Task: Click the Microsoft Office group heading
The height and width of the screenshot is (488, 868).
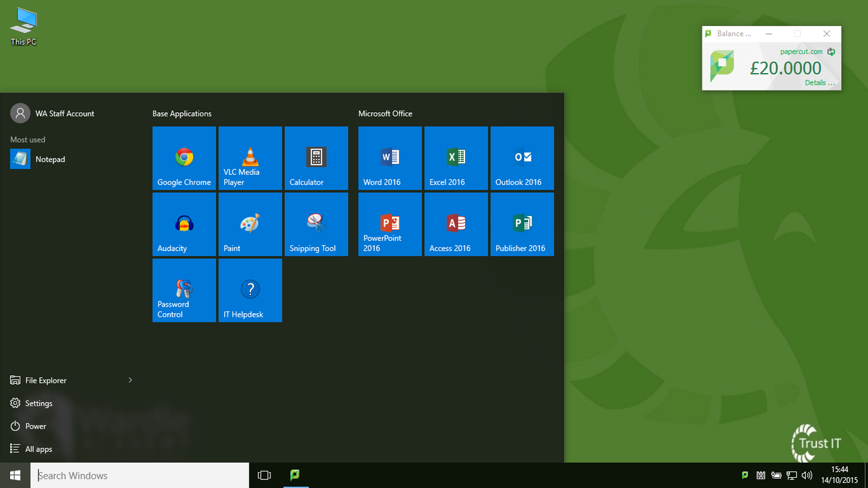Action: coord(385,114)
